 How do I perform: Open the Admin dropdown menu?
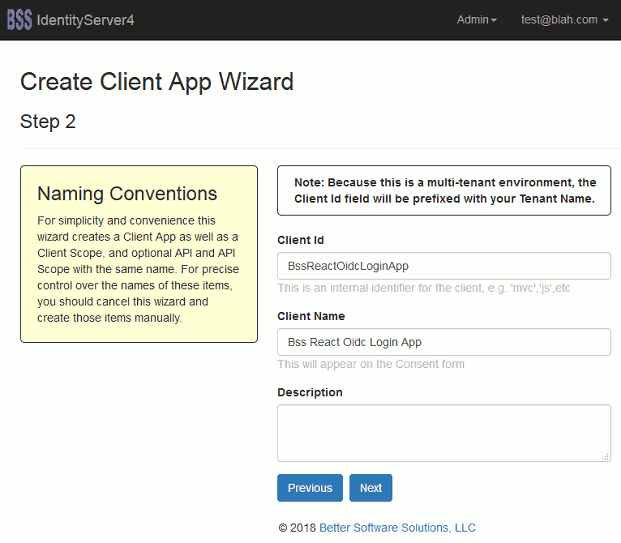[476, 20]
